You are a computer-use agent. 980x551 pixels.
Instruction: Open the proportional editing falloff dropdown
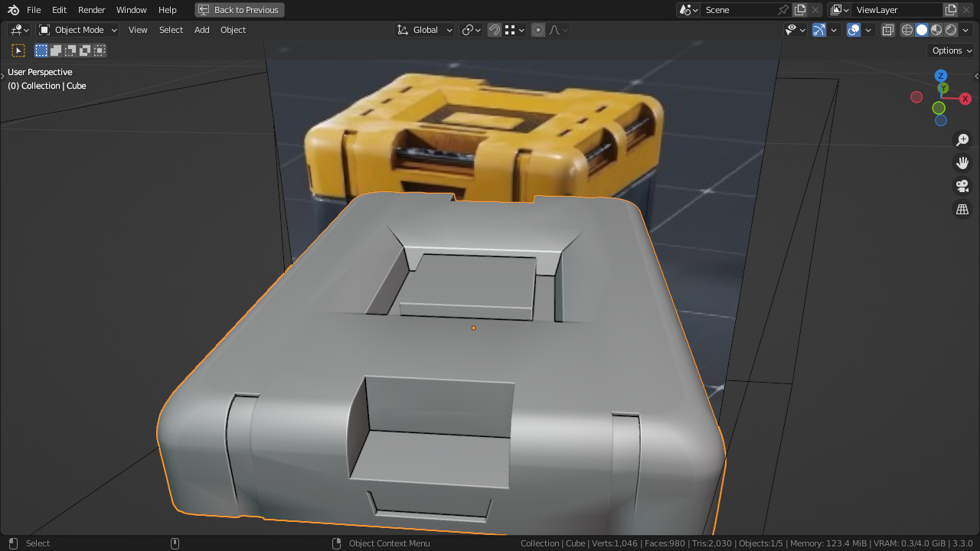558,30
